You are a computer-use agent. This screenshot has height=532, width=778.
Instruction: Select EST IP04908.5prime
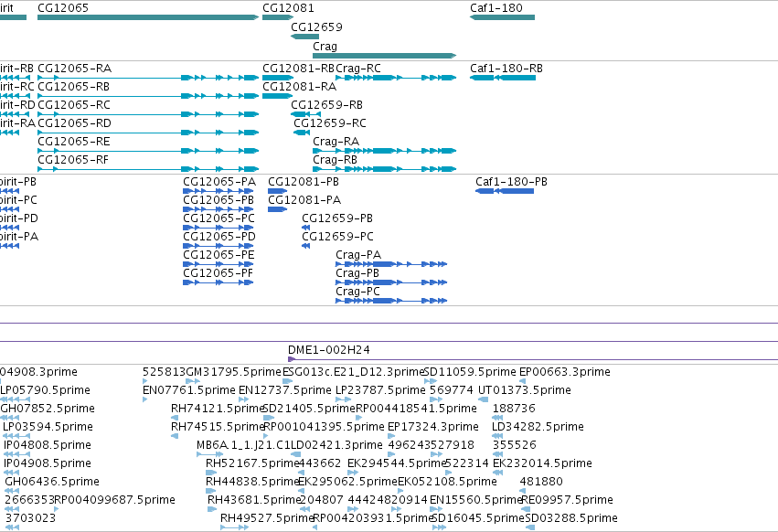(48, 463)
